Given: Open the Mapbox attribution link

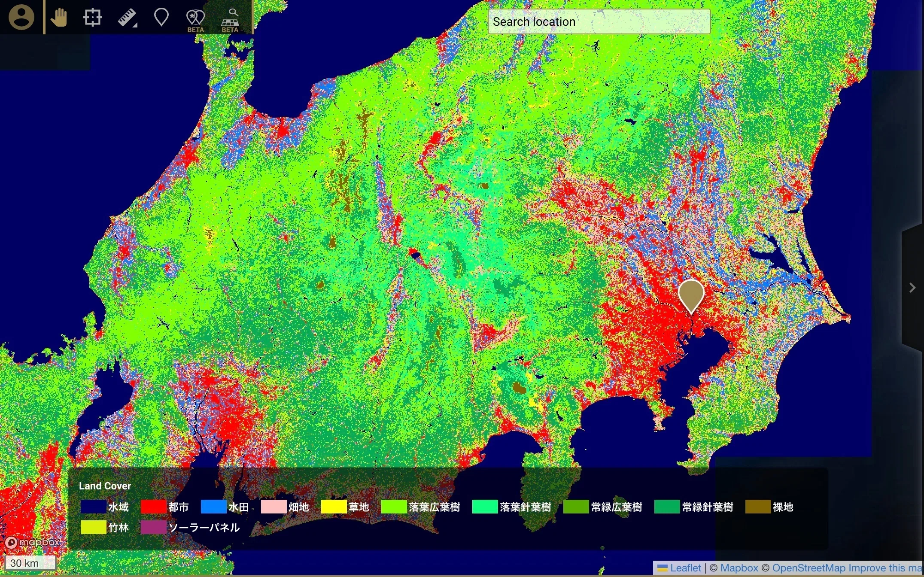Looking at the screenshot, I should pos(739,568).
